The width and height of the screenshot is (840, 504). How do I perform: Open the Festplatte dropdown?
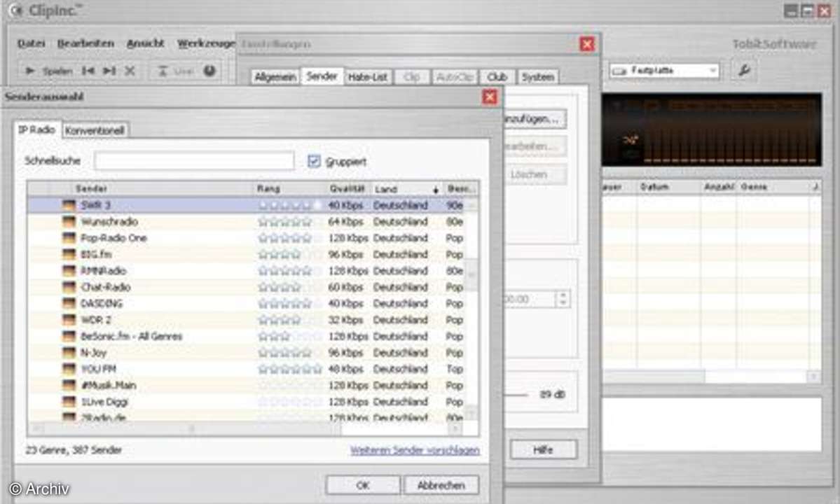click(x=664, y=71)
